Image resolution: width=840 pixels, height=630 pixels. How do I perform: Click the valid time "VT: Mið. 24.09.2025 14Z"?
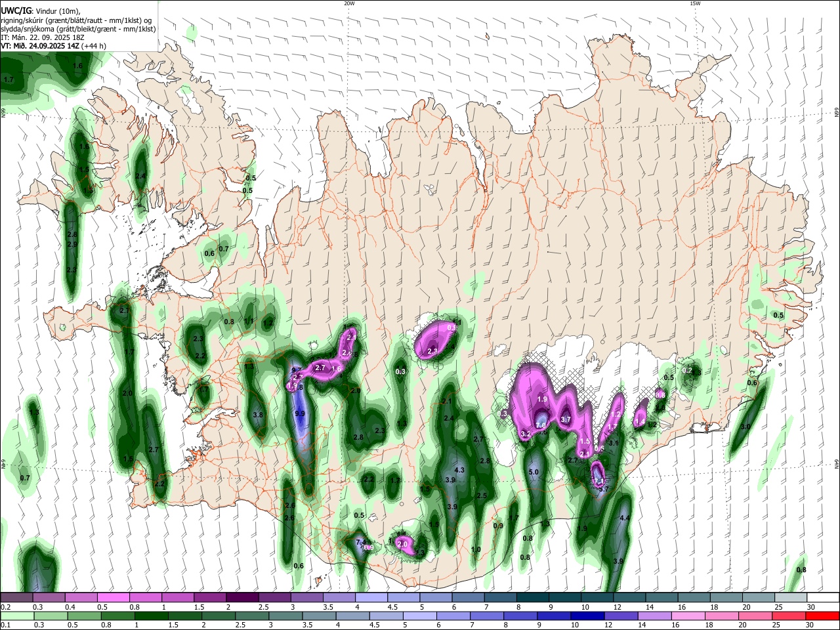[40, 46]
